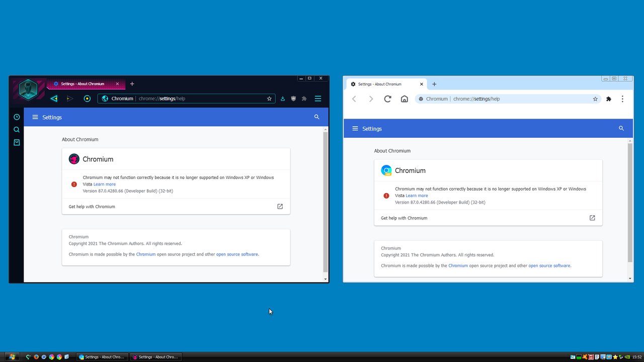Click the dark window's scrollbar down arrow
The image size is (644, 362).
(326, 279)
